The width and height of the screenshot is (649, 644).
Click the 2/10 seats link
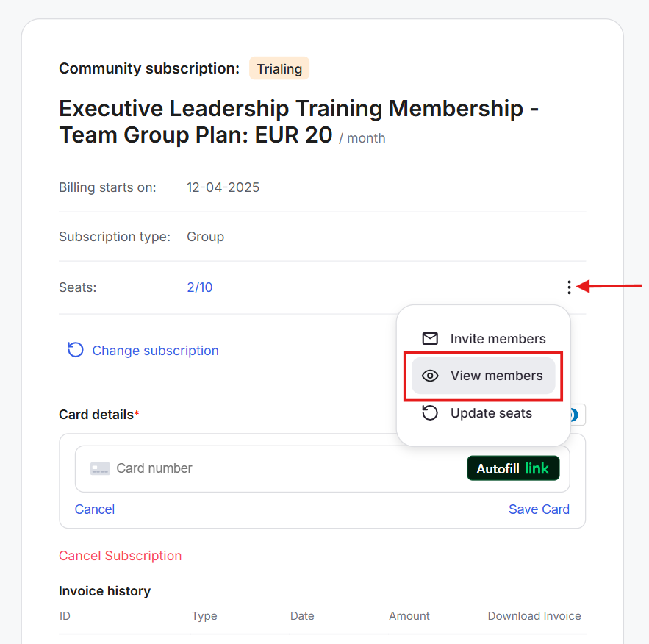pyautogui.click(x=200, y=287)
